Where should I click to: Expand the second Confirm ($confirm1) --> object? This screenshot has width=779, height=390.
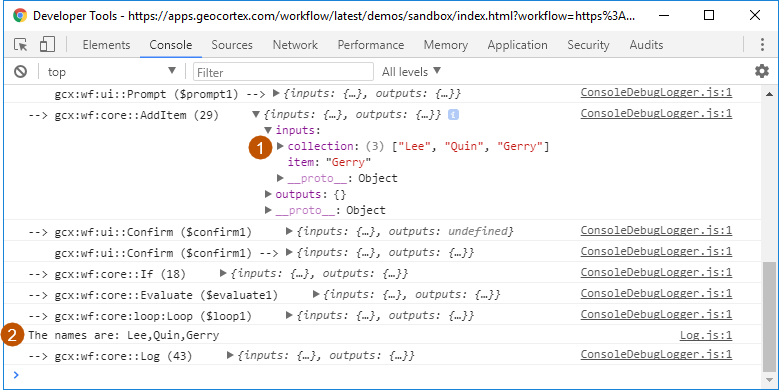(289, 252)
